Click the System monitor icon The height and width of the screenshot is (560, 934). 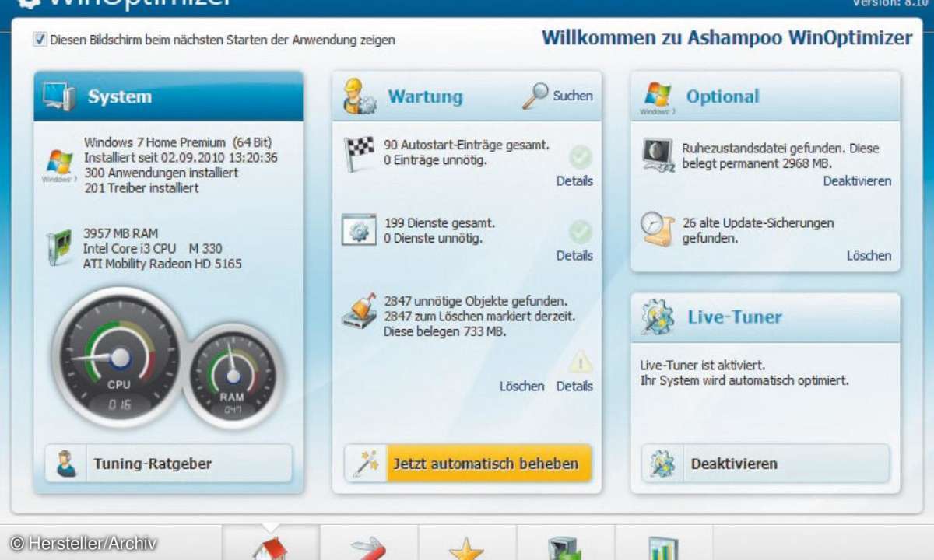click(x=59, y=96)
